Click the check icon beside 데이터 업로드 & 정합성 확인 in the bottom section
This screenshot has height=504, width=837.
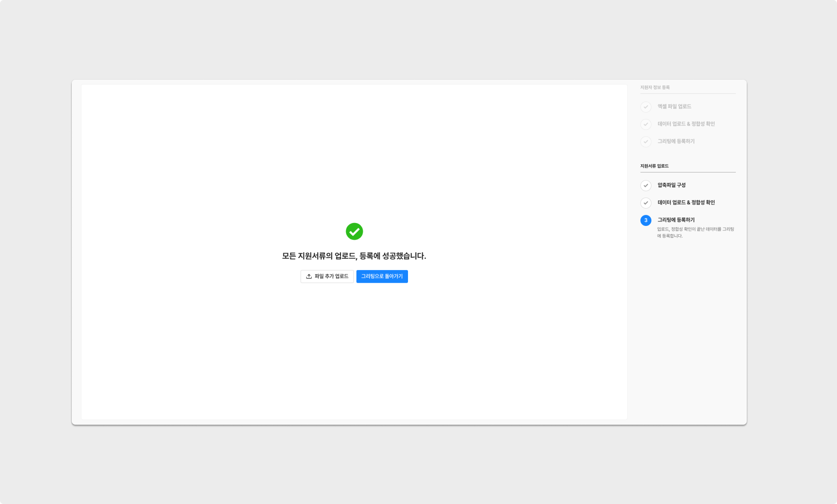645,203
